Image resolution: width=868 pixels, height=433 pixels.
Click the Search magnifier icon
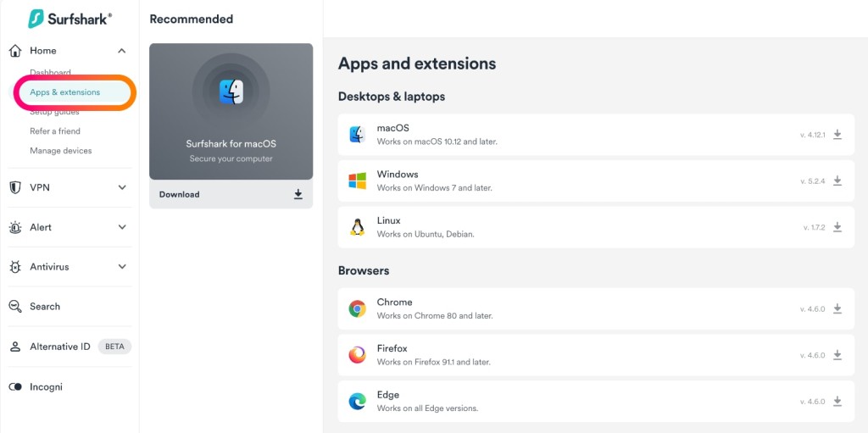(15, 306)
